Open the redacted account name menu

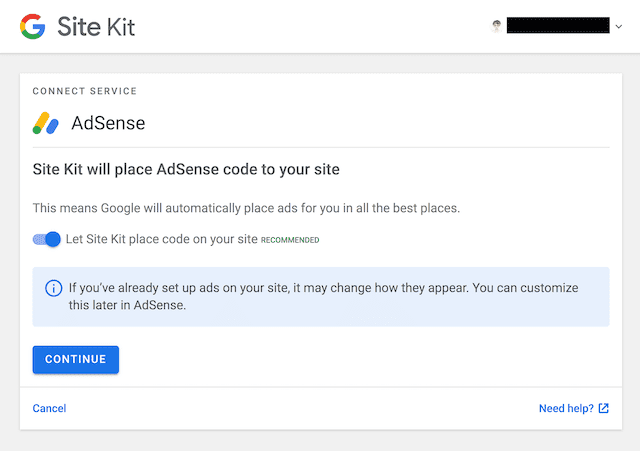[x=557, y=26]
